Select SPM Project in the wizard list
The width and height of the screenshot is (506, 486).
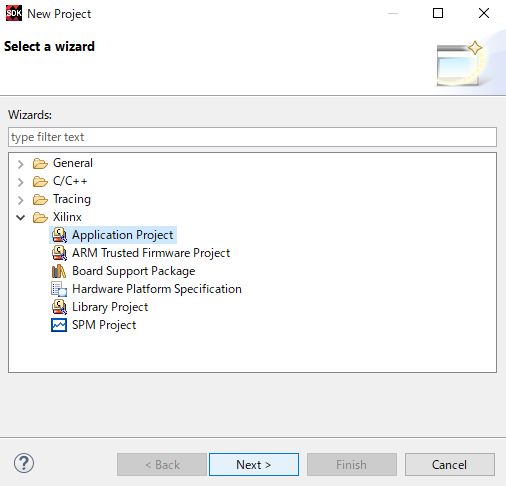104,325
